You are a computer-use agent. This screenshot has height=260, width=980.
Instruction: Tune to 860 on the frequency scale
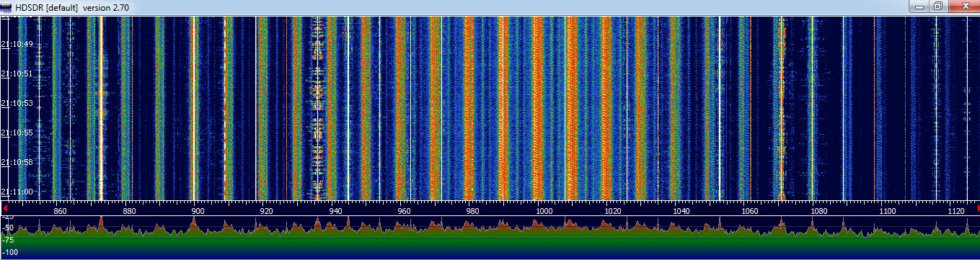click(60, 212)
